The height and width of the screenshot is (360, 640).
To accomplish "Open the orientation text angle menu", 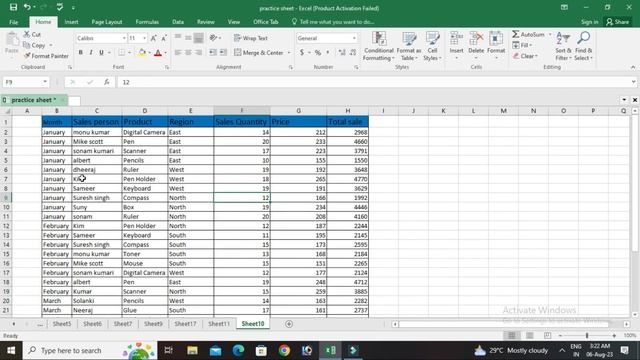I will (215, 38).
